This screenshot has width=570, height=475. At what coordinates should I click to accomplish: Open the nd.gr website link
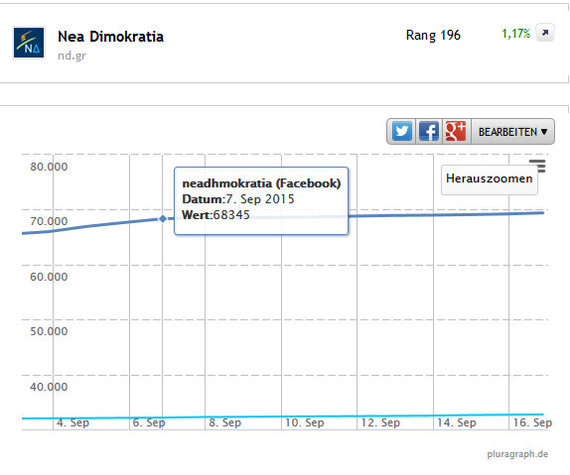[x=72, y=56]
